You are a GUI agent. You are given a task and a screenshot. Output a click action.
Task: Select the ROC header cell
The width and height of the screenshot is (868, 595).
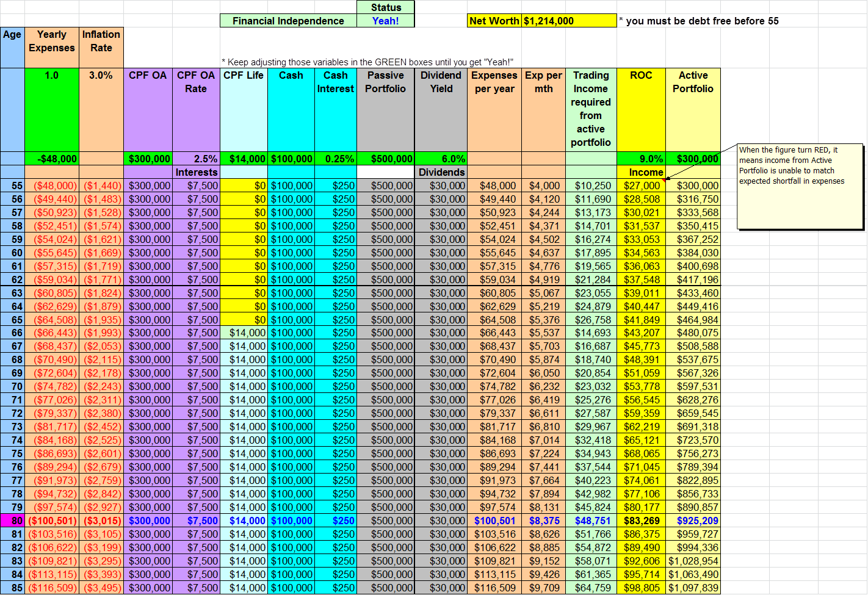[641, 110]
